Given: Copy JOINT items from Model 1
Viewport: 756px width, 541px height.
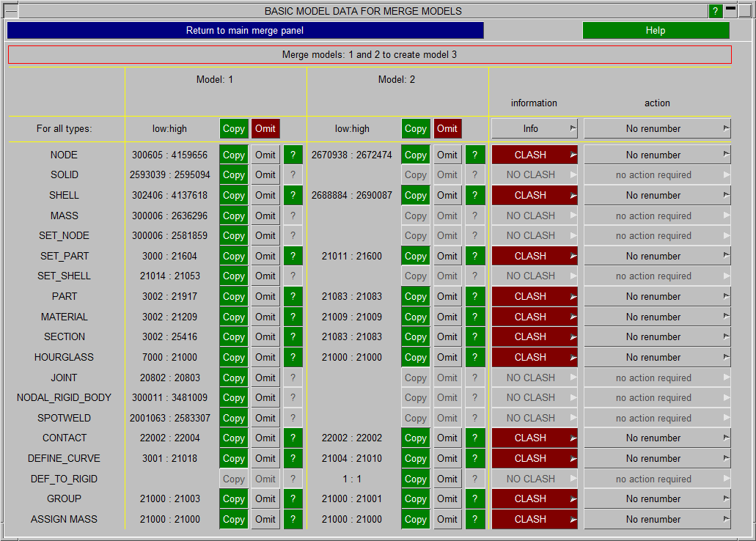Looking at the screenshot, I should pyautogui.click(x=234, y=378).
